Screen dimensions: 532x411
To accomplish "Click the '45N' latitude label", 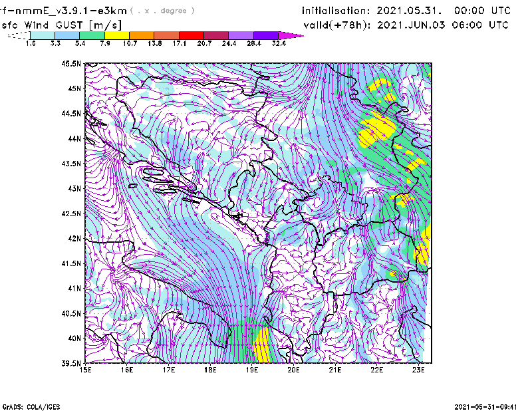I will [74, 88].
